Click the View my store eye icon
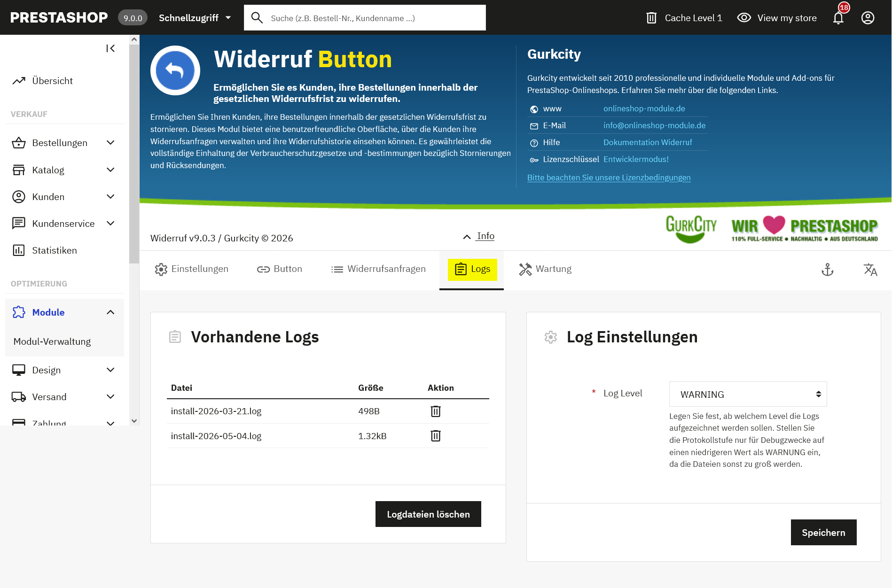The height and width of the screenshot is (588, 892). click(x=744, y=18)
